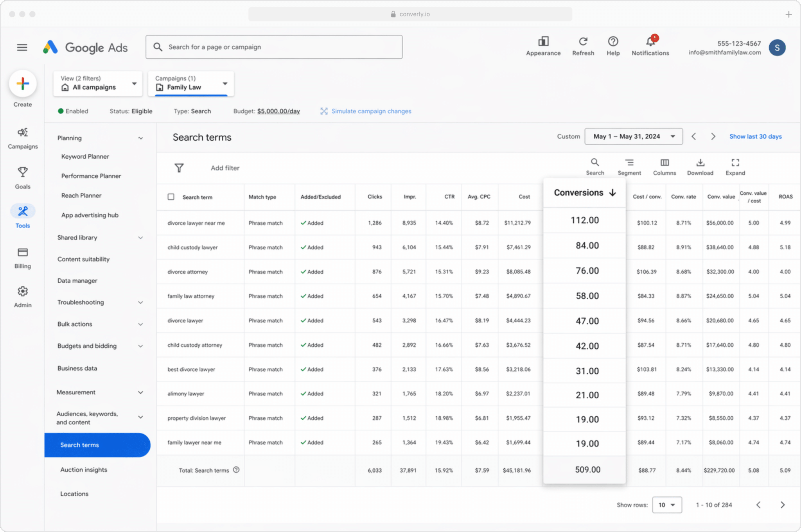Viewport: 801px width, 532px height.
Task: Open Business data
Action: tap(77, 368)
